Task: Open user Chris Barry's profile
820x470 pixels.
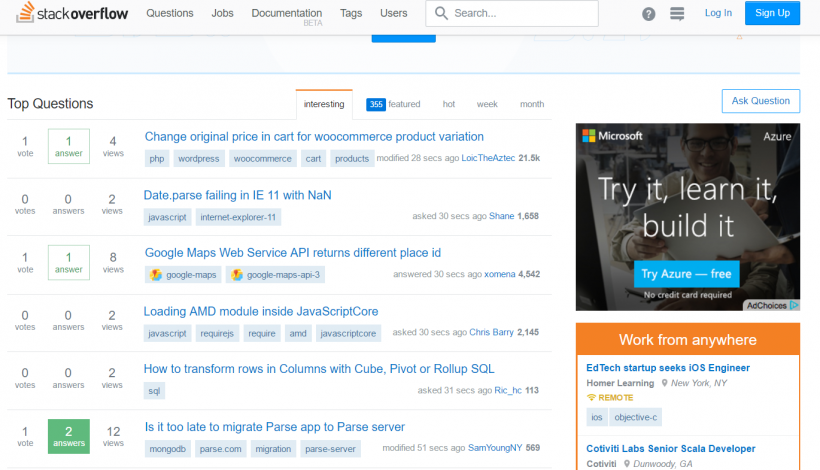Action: tap(491, 332)
